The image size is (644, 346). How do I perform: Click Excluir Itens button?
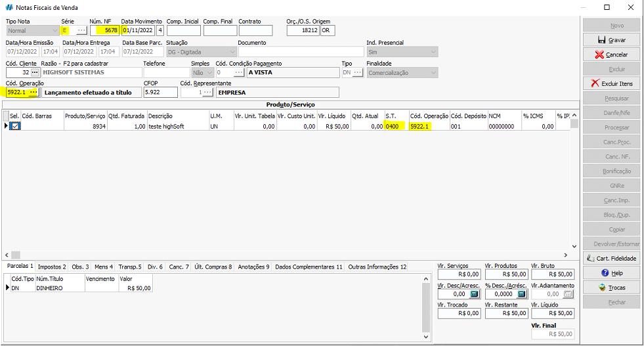611,83
